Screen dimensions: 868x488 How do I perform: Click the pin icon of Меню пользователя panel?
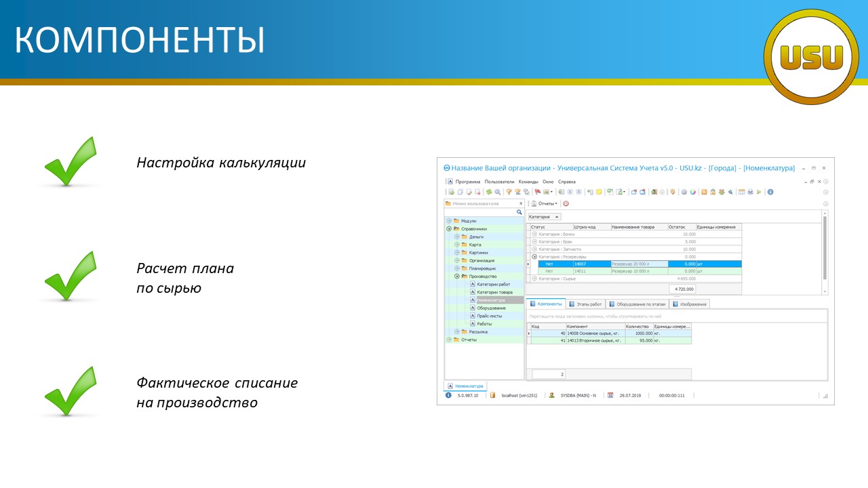tap(521, 203)
